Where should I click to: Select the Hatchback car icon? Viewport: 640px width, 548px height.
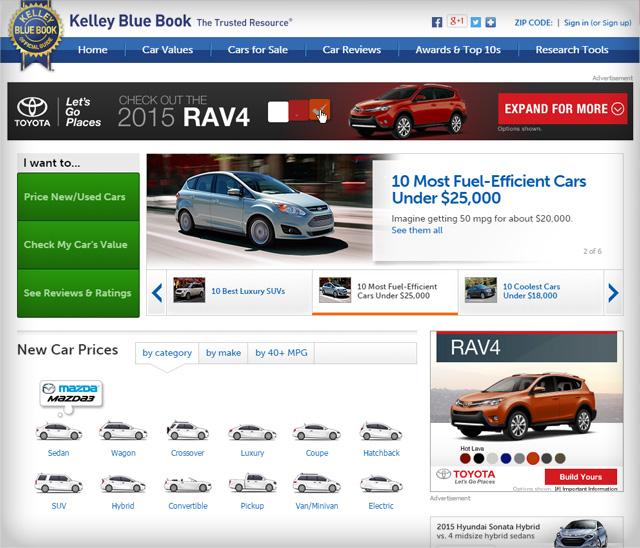pyautogui.click(x=381, y=431)
